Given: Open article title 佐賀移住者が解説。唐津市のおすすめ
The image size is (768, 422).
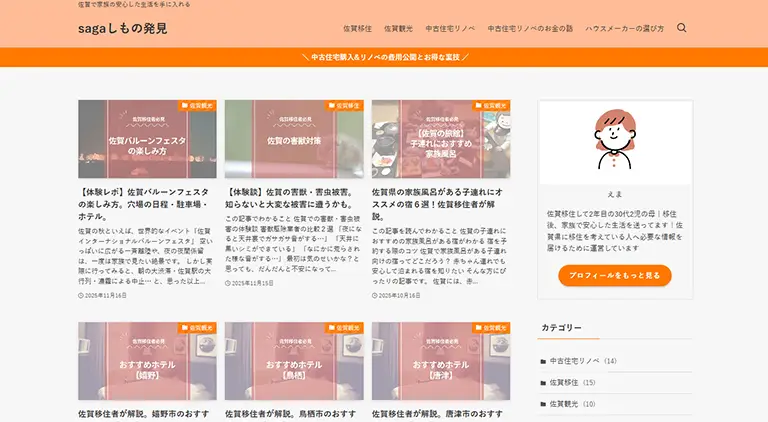Looking at the screenshot, I should point(437,414).
